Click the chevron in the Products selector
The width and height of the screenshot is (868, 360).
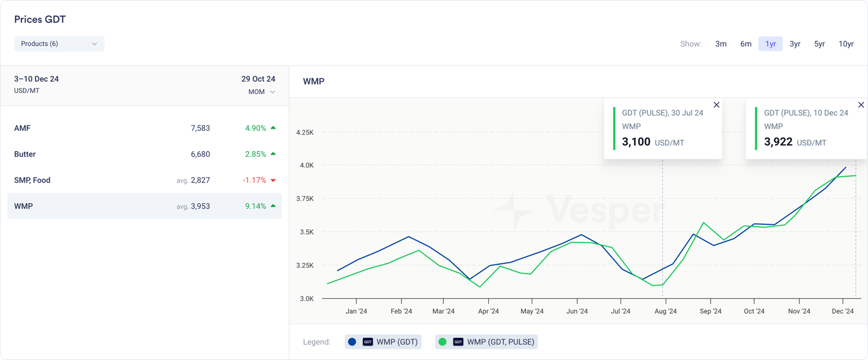pyautogui.click(x=94, y=43)
